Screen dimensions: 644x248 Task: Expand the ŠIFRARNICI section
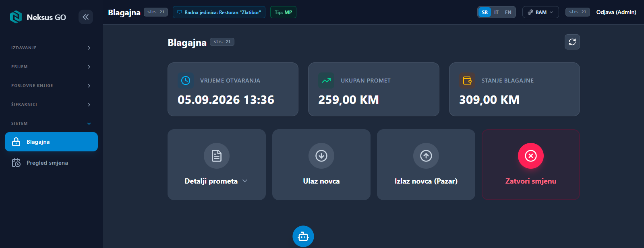(51, 105)
